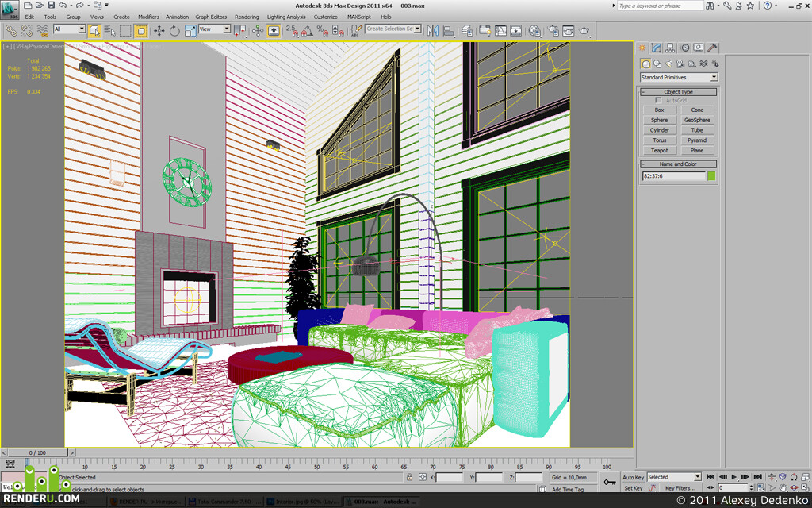This screenshot has height=508, width=812.
Task: Enable the AutoGrid checkbox
Action: [658, 101]
